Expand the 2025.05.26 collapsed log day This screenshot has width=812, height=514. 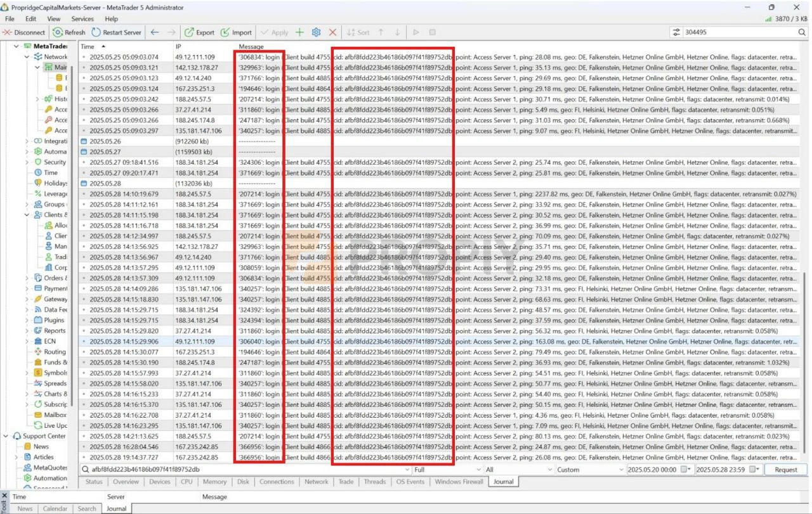pos(84,141)
